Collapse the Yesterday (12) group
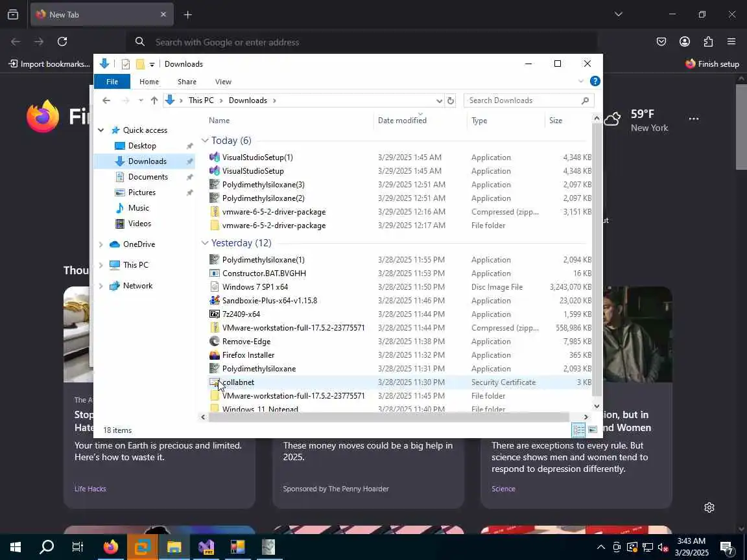The height and width of the screenshot is (560, 747). (205, 243)
